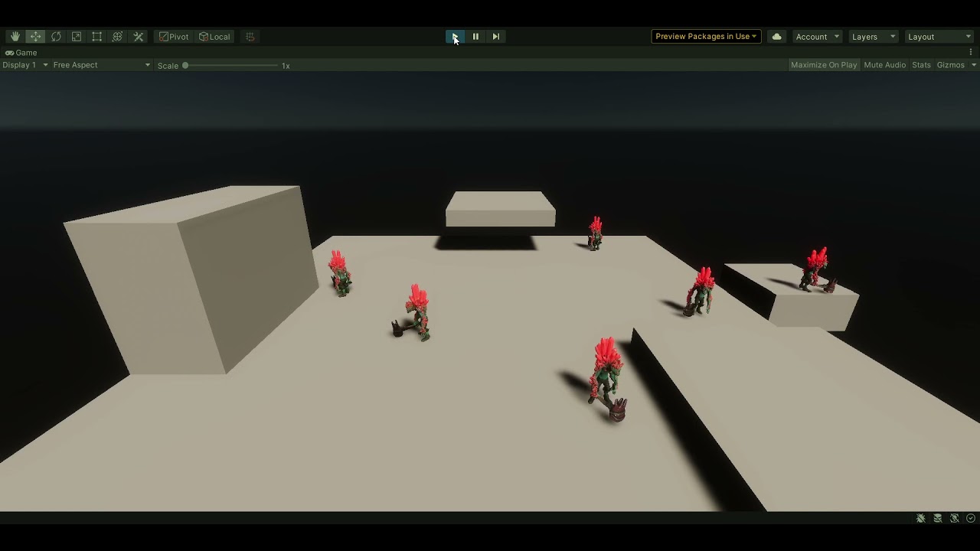The height and width of the screenshot is (551, 980).
Task: Open the Display 1 dropdown
Action: (x=25, y=65)
